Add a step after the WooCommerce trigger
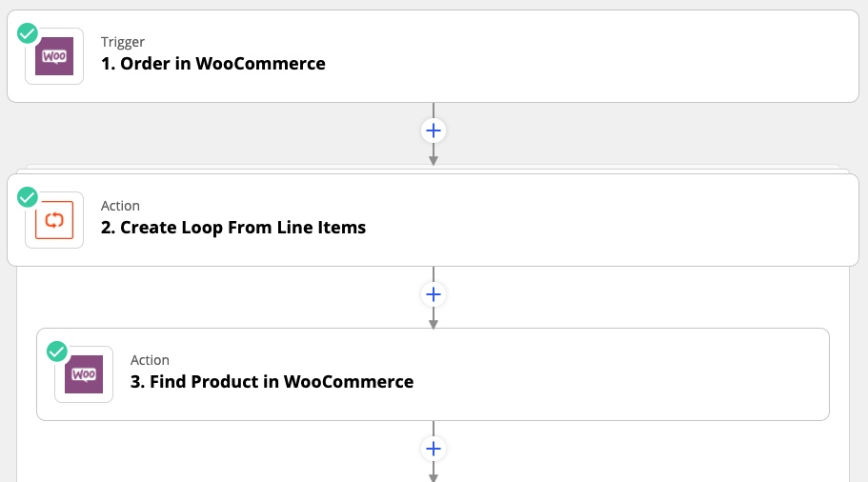The width and height of the screenshot is (868, 482). [434, 130]
